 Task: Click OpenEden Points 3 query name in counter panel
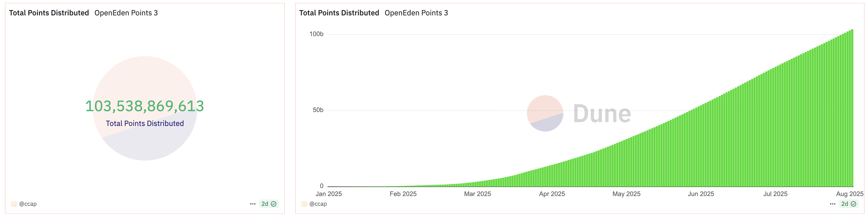click(x=126, y=13)
